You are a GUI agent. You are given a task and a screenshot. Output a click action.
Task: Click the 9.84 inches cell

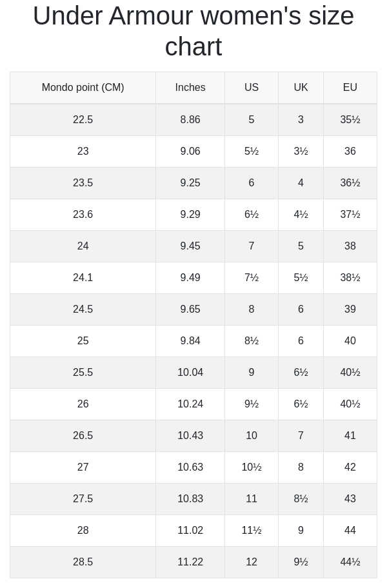click(x=190, y=341)
